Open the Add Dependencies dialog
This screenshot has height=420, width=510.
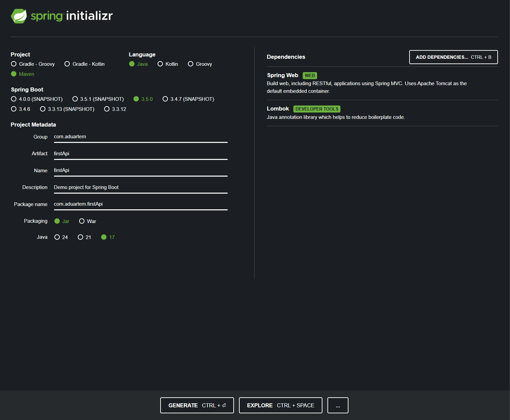[453, 57]
